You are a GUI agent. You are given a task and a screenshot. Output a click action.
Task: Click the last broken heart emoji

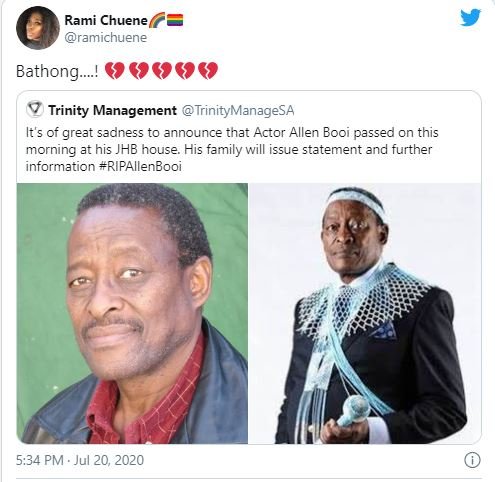click(208, 71)
